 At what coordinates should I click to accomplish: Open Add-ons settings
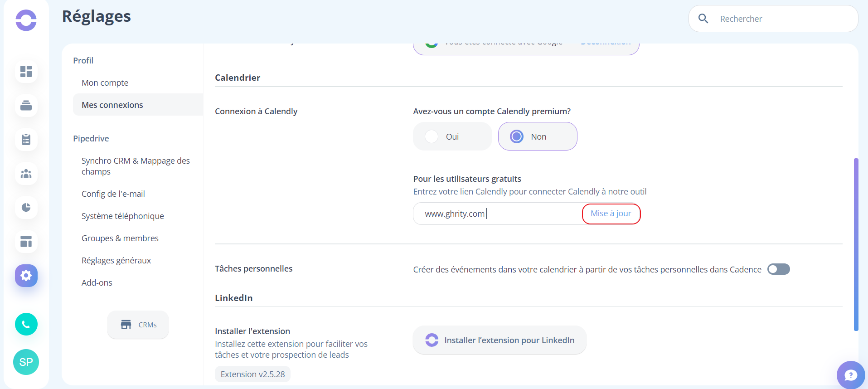pos(97,283)
